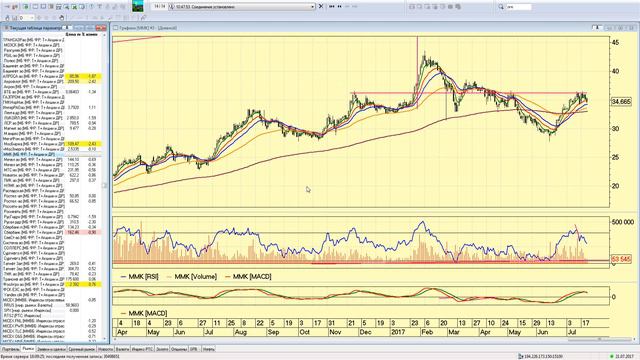Switch to the Нефть tab
Screen dimensions: 640x360
[x=208, y=349]
